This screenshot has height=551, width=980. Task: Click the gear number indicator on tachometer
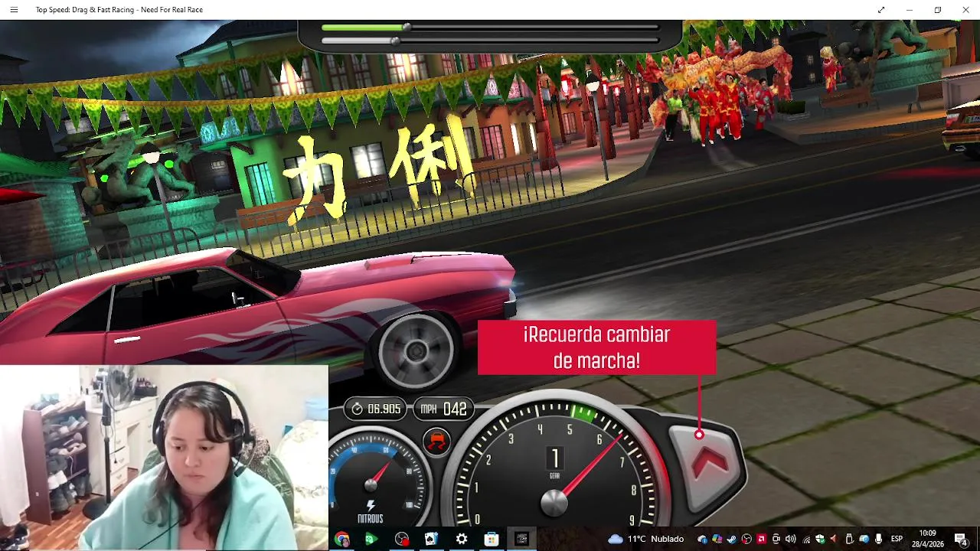coord(555,460)
